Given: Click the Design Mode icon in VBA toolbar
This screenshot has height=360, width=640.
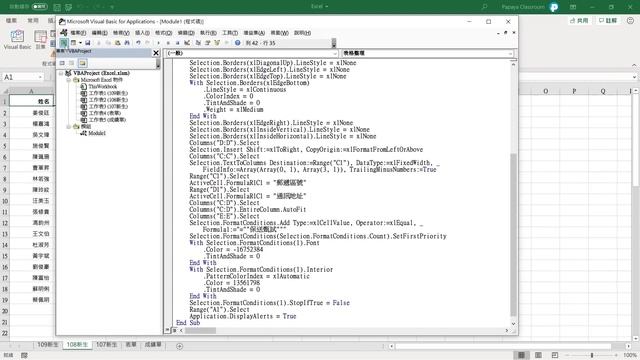Looking at the screenshot, I should 187,43.
